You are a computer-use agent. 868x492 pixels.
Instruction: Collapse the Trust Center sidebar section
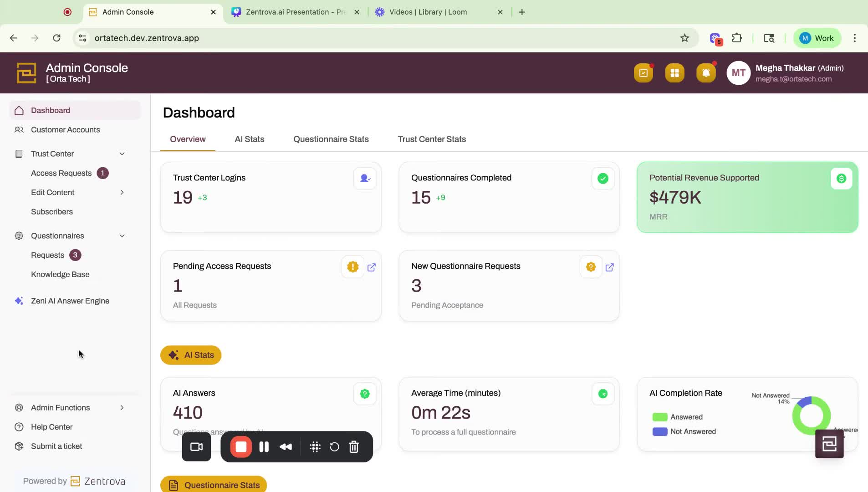point(122,154)
